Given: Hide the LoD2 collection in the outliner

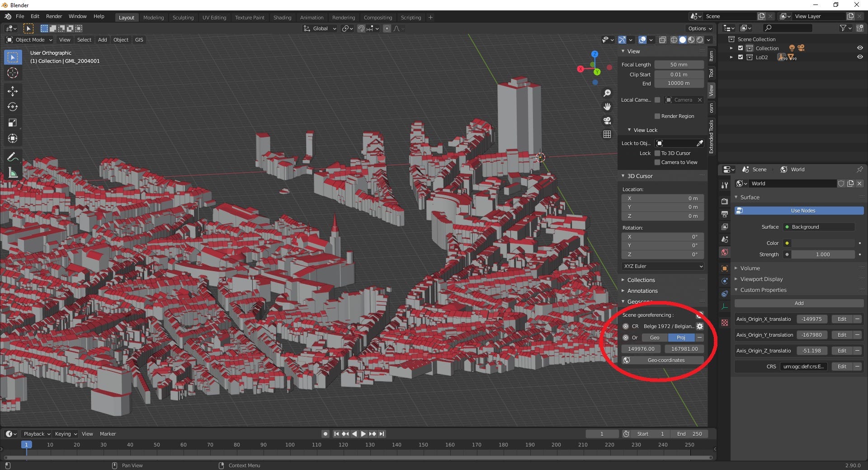Looking at the screenshot, I should 860,57.
